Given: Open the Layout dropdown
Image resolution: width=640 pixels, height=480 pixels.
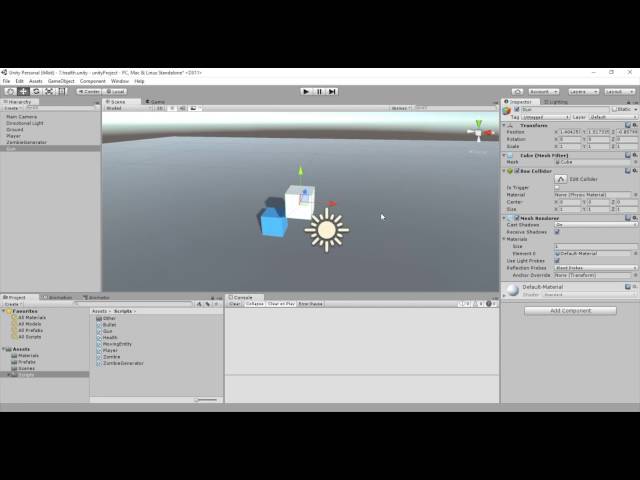Looking at the screenshot, I should pos(620,91).
